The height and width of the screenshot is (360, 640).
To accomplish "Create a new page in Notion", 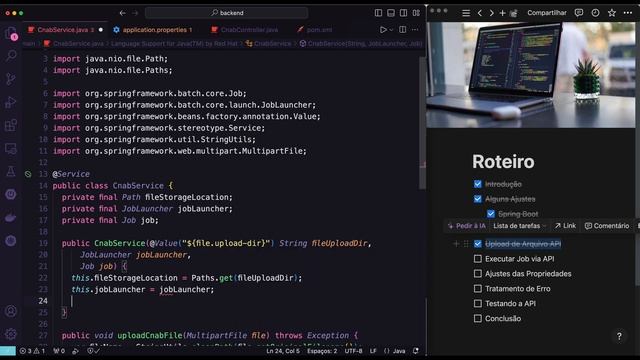I will click(502, 13).
